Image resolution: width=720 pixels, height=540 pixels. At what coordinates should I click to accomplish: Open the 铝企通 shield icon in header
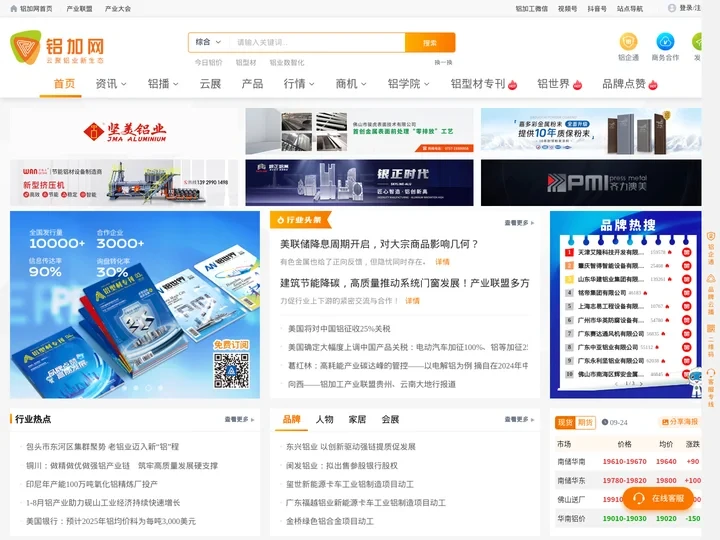[628, 41]
